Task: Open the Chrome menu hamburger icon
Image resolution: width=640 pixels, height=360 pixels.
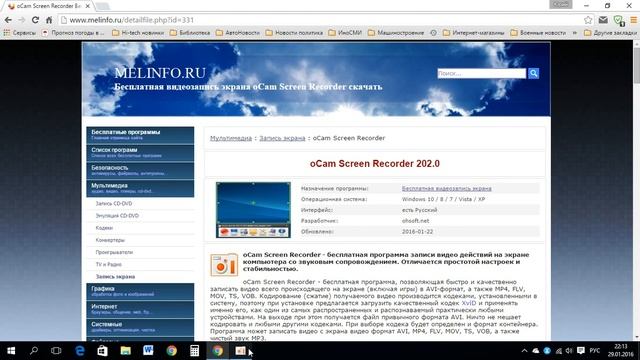Action: (x=633, y=20)
